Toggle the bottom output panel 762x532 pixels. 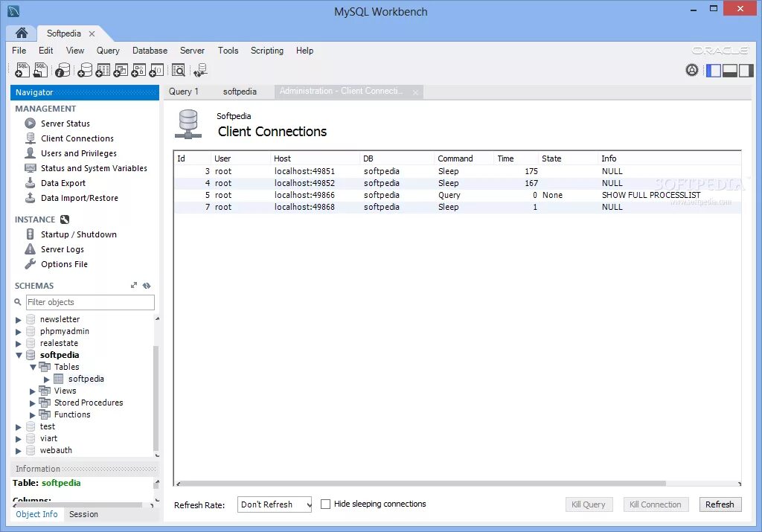(730, 71)
